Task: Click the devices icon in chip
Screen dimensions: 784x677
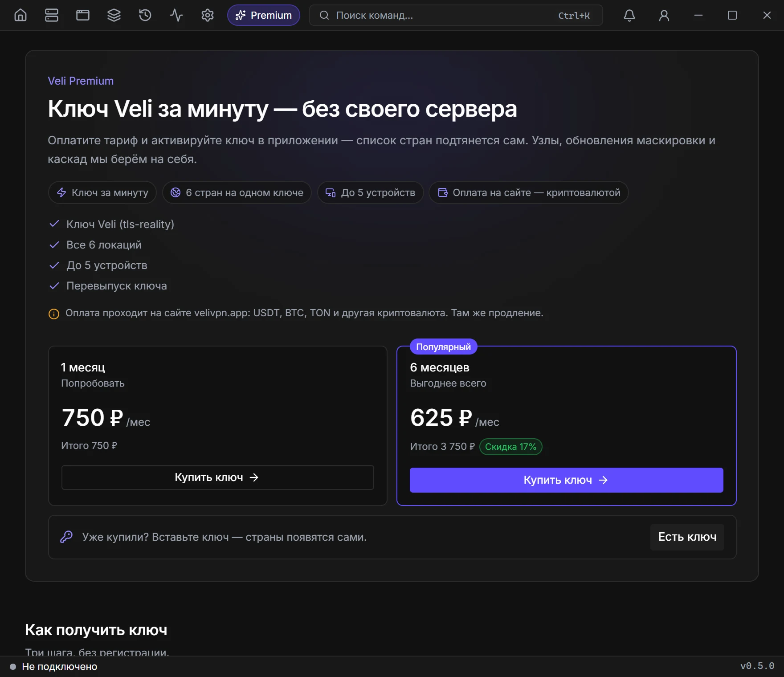Action: tap(331, 192)
